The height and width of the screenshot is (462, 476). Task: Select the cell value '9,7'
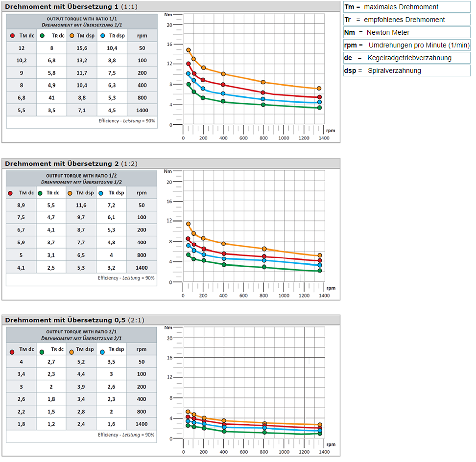pyautogui.click(x=81, y=217)
